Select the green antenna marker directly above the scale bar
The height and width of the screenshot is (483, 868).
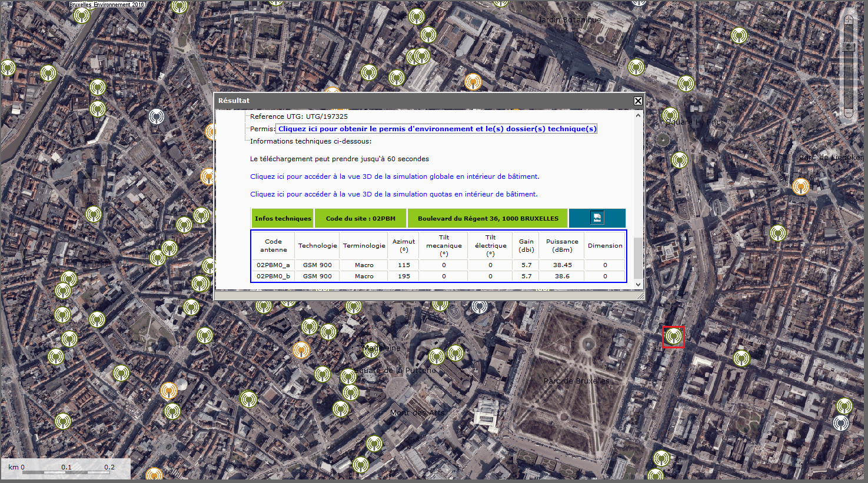[x=63, y=421]
